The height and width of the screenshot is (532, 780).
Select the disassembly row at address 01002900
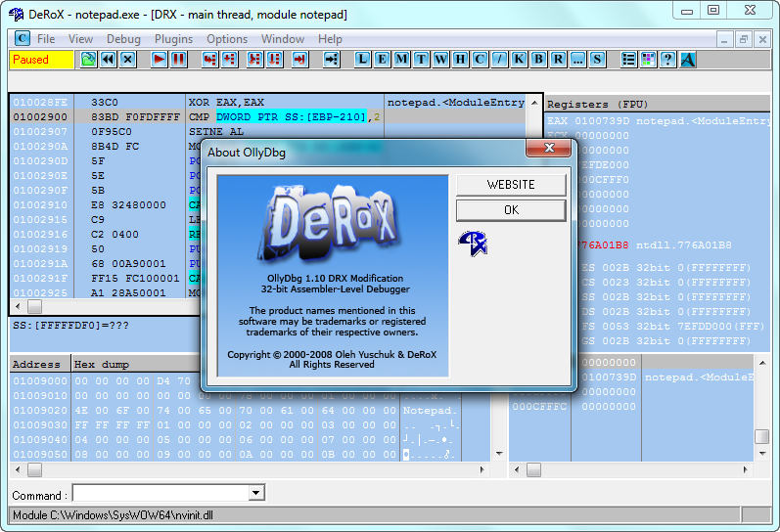(268, 116)
